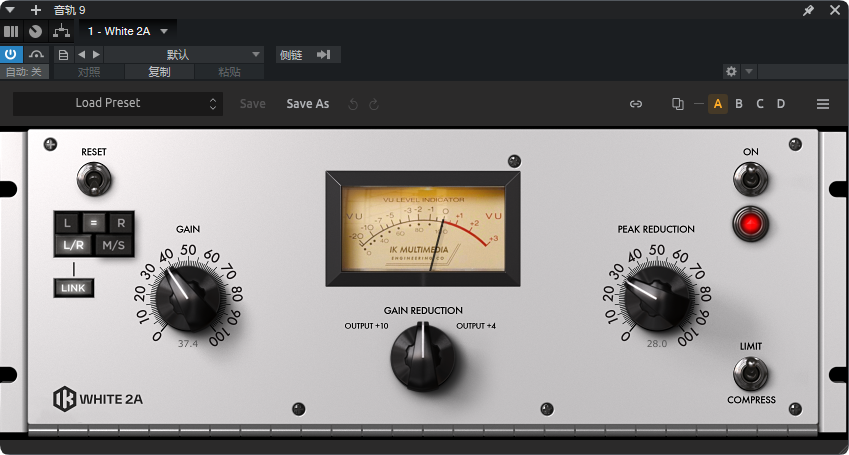Click the preset document icon
Screen dimensions: 849x455
pos(63,55)
